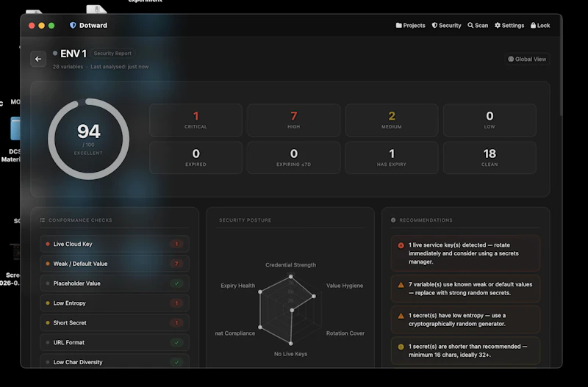The width and height of the screenshot is (588, 387).
Task: Click the Last analysed: just now text
Action: point(120,67)
